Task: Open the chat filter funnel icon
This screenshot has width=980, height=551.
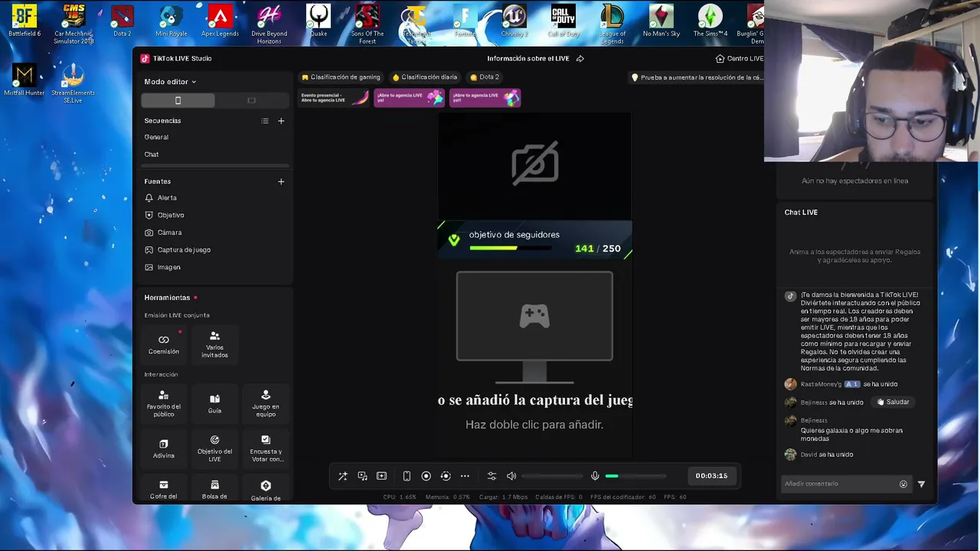Action: pos(921,484)
